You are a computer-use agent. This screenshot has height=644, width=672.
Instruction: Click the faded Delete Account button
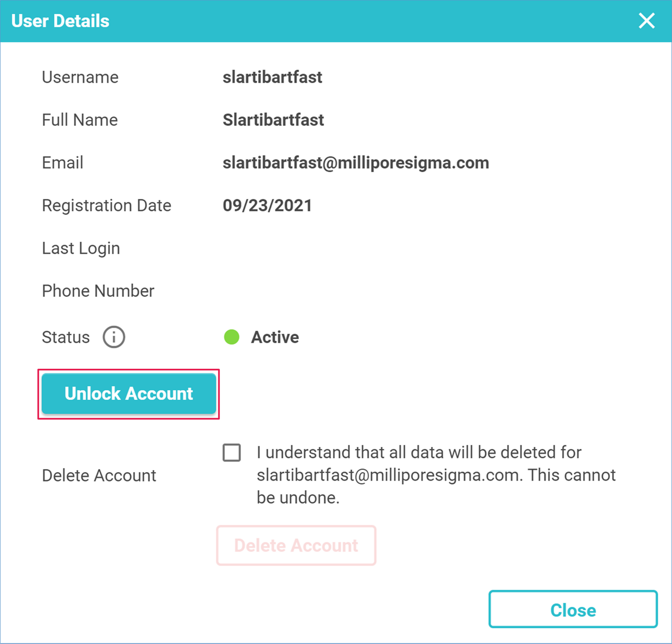(296, 546)
